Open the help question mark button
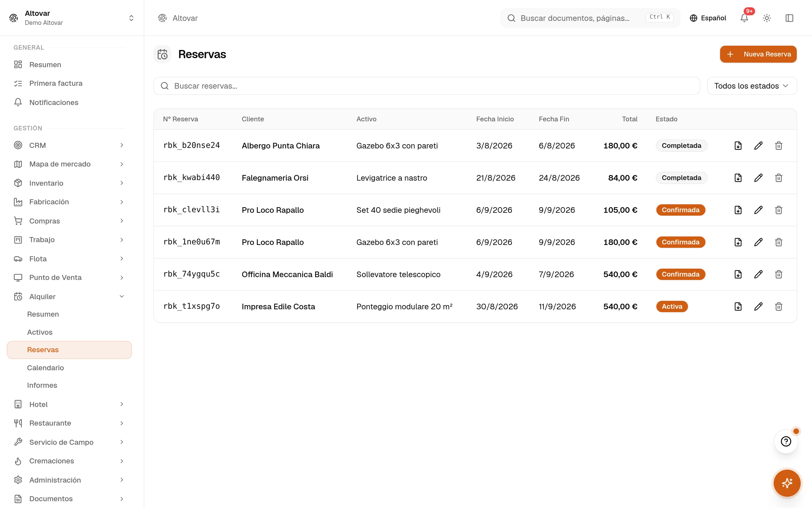Image resolution: width=812 pixels, height=508 pixels. pyautogui.click(x=786, y=441)
